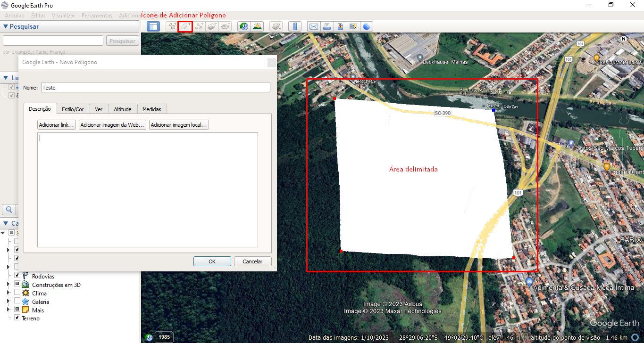644x343 pixels.
Task: Uncheck the Rodovias layer checkbox
Action: pos(17,275)
